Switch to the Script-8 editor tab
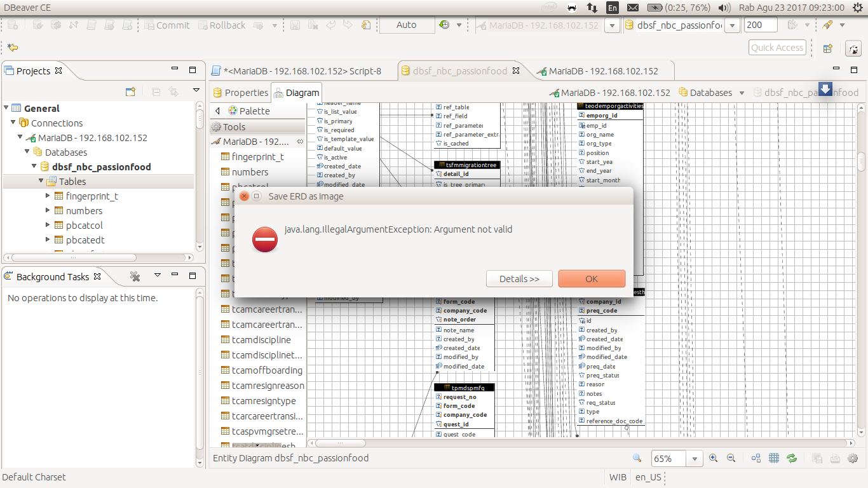The width and height of the screenshot is (868, 488). (x=297, y=71)
